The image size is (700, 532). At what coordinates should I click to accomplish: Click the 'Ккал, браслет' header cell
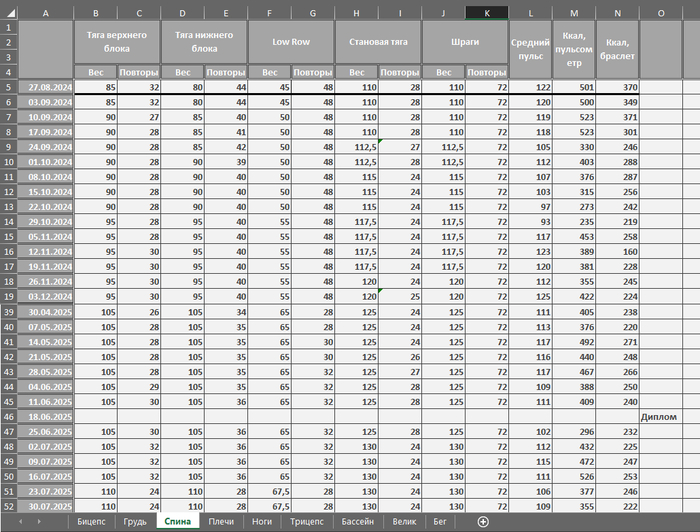(x=617, y=50)
